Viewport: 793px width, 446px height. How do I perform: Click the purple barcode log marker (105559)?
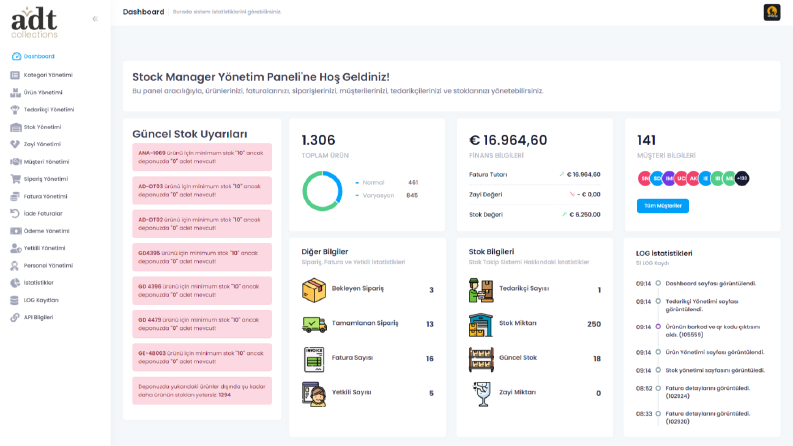point(658,327)
